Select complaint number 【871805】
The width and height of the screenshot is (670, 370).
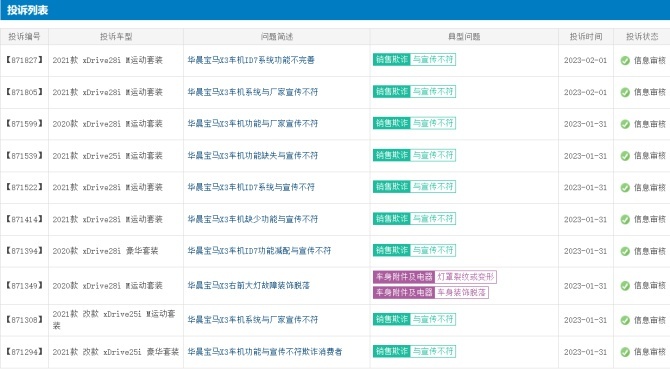[24, 92]
